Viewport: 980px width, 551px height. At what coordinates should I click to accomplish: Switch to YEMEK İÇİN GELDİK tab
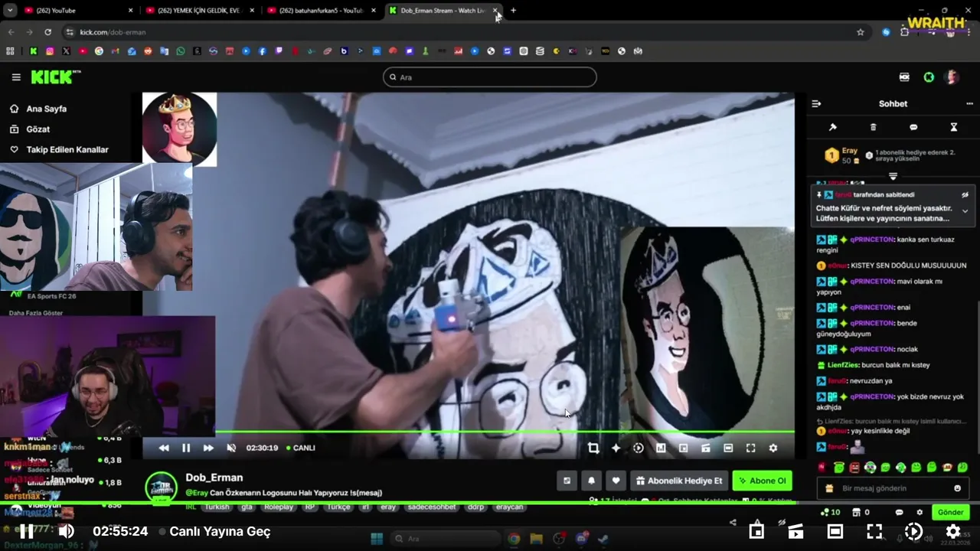pyautogui.click(x=199, y=11)
